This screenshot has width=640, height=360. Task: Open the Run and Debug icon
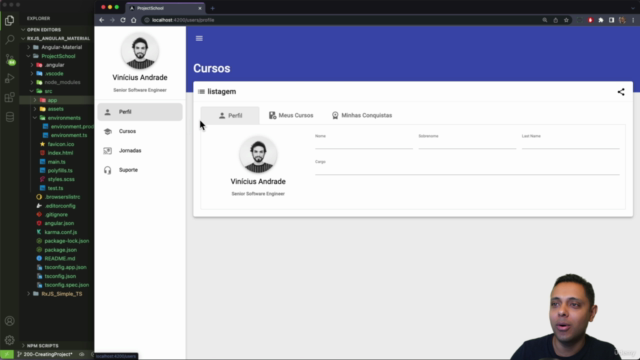tap(9, 78)
